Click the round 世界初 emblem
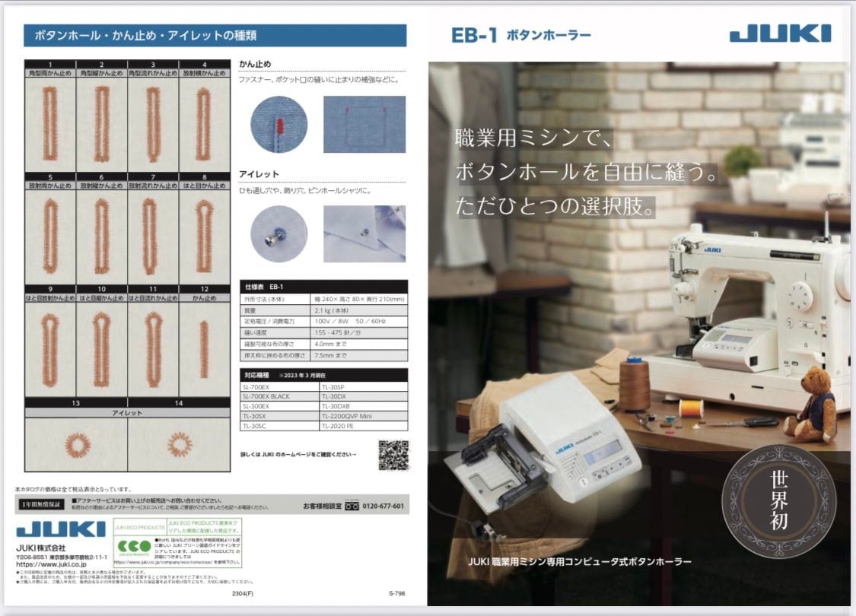856x616 pixels. [779, 501]
